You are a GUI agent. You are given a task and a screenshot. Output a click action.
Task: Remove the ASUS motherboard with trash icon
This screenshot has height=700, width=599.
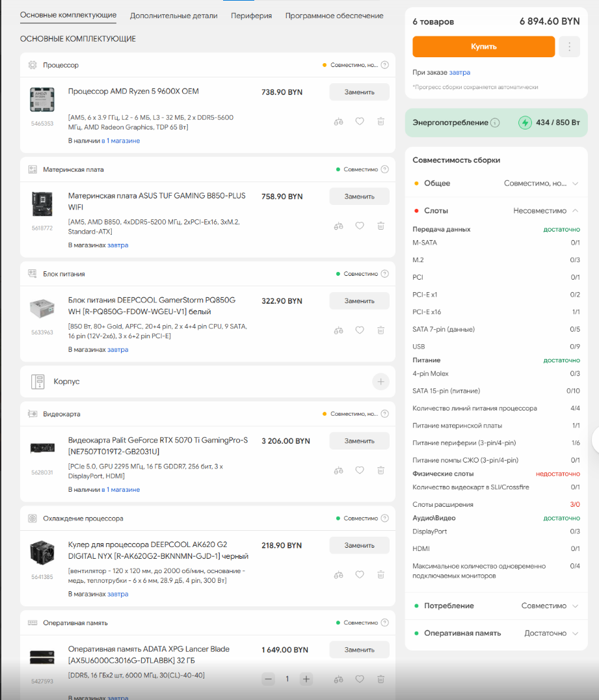point(380,226)
